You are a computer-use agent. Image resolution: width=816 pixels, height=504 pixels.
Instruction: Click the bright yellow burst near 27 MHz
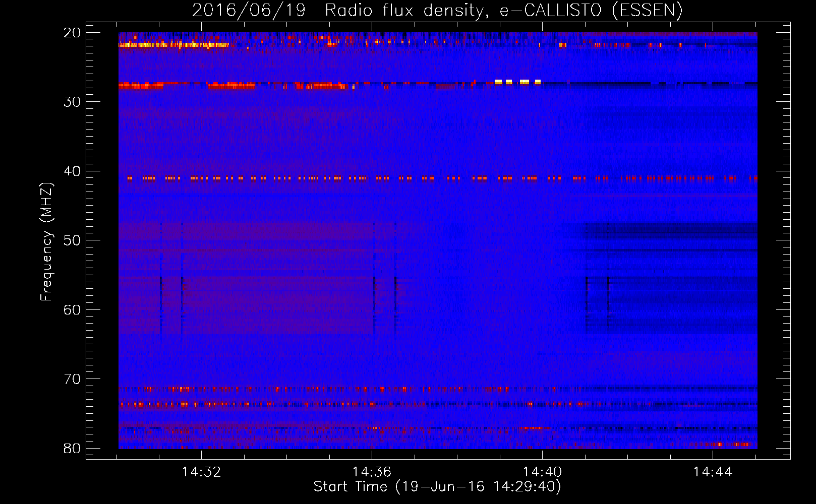pos(518,82)
